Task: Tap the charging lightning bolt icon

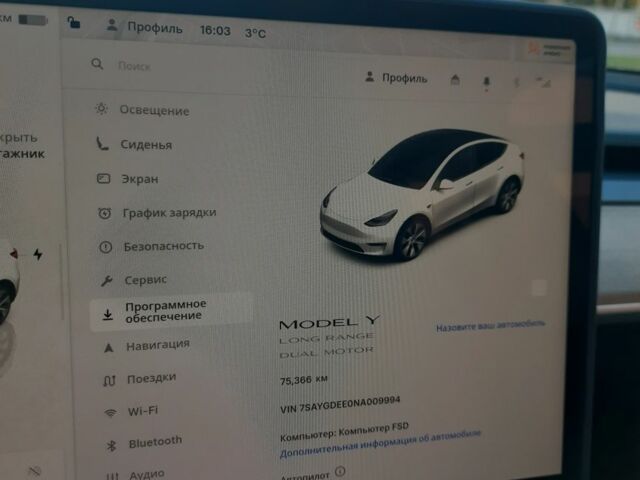Action: coord(38,255)
